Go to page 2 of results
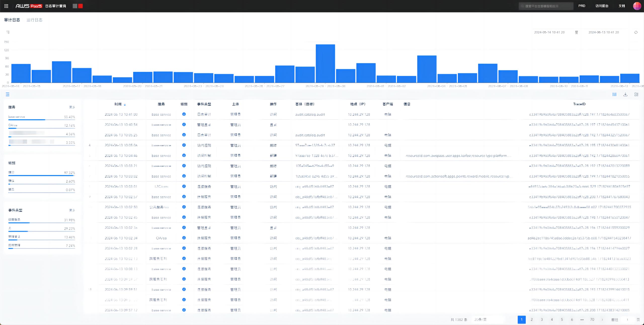This screenshot has width=644, height=325. tap(532, 319)
